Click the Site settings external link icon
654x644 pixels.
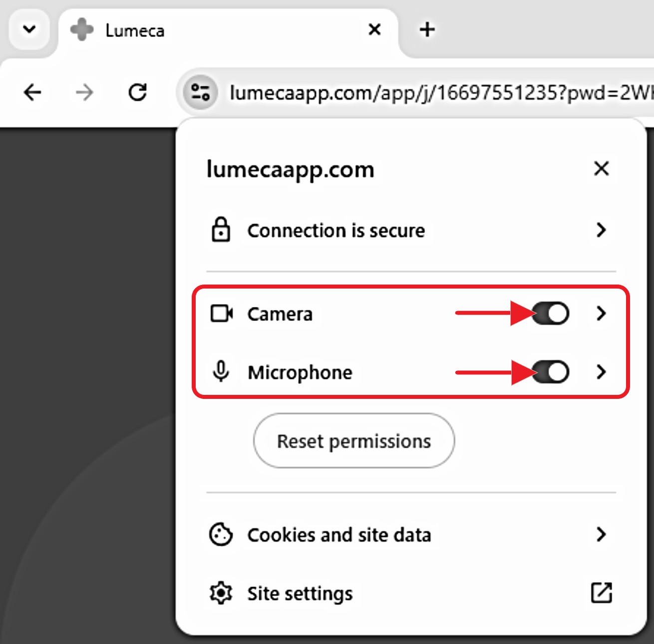601,593
